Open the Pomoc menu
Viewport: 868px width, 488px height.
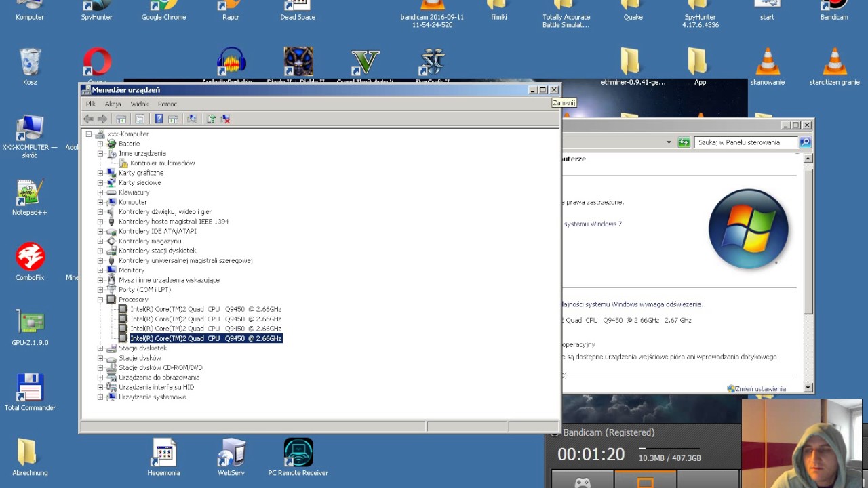tap(167, 104)
